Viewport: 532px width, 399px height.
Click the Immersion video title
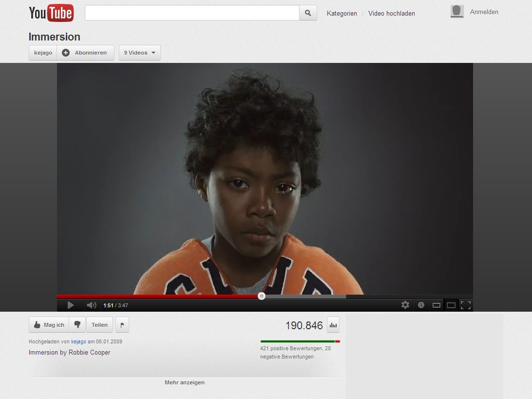(54, 37)
